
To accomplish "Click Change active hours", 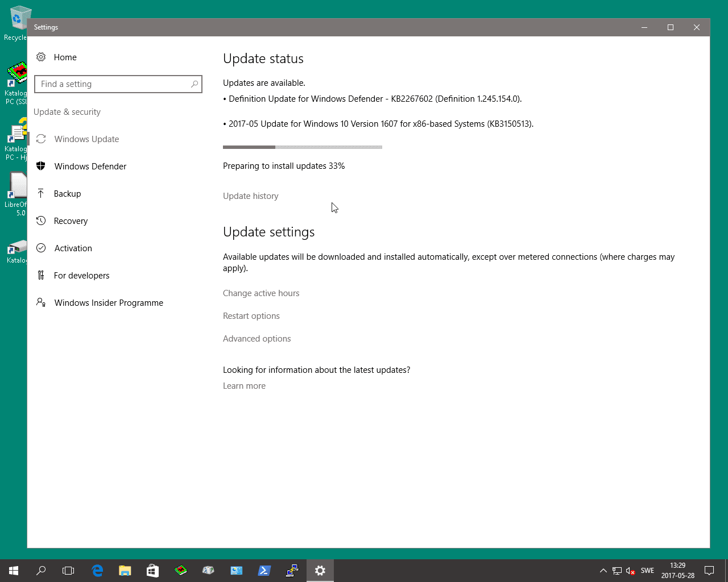I will [261, 293].
